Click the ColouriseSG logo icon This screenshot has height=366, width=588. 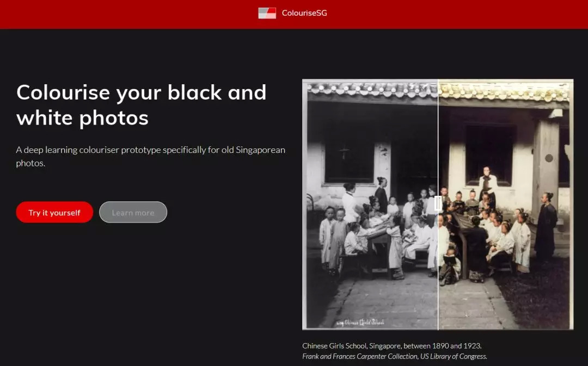coord(267,13)
